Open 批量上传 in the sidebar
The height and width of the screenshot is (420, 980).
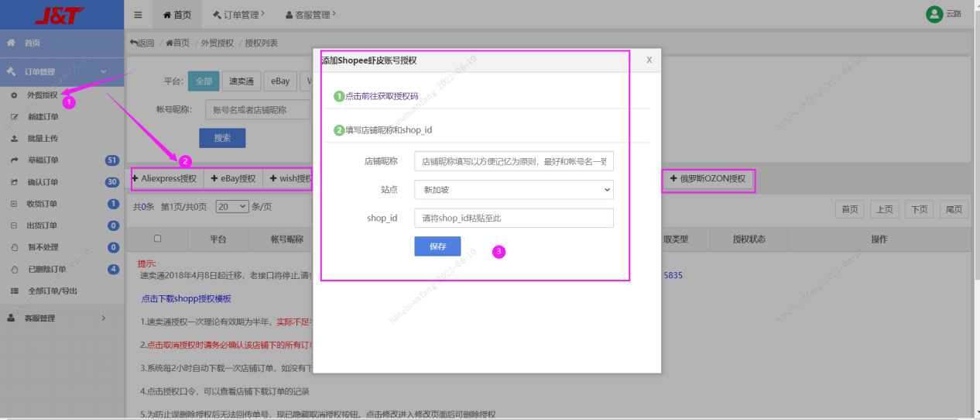tap(43, 139)
